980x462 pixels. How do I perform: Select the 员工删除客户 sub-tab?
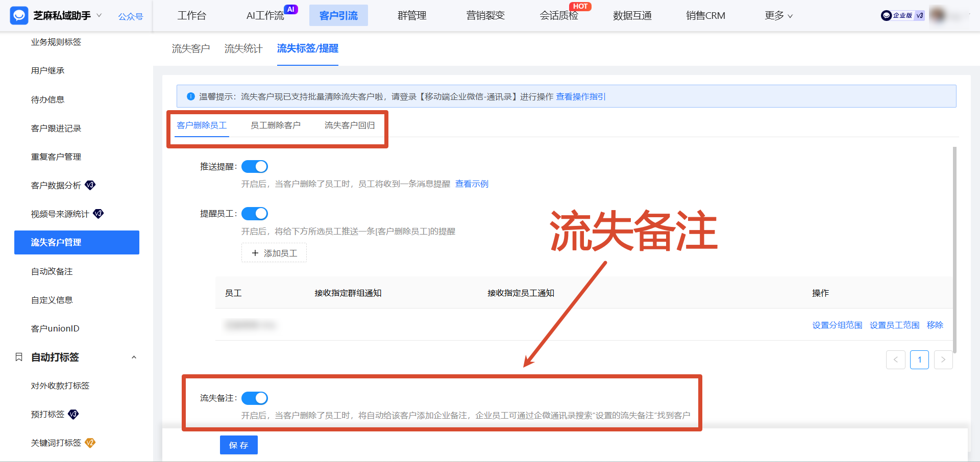[x=276, y=125]
